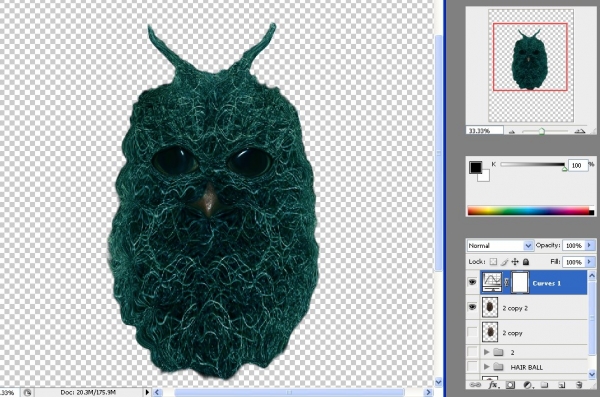
Task: Show the group 2 folder
Action: tap(472, 351)
